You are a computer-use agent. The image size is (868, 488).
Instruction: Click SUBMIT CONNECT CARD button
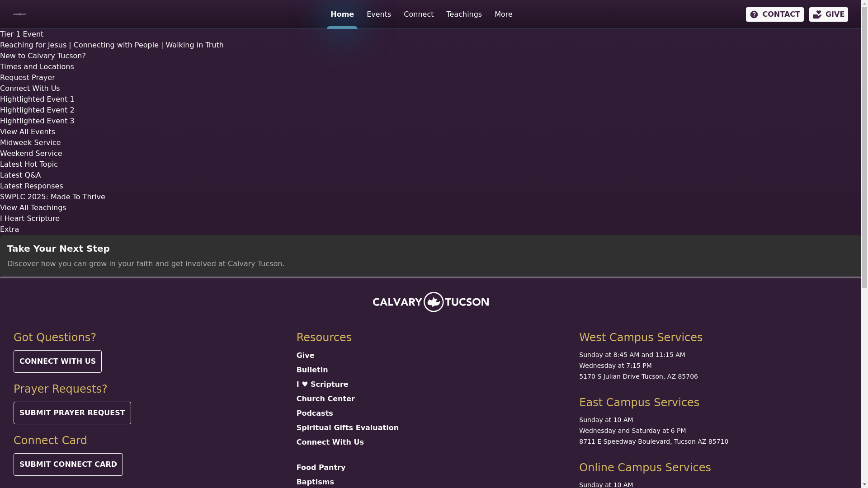(x=68, y=465)
